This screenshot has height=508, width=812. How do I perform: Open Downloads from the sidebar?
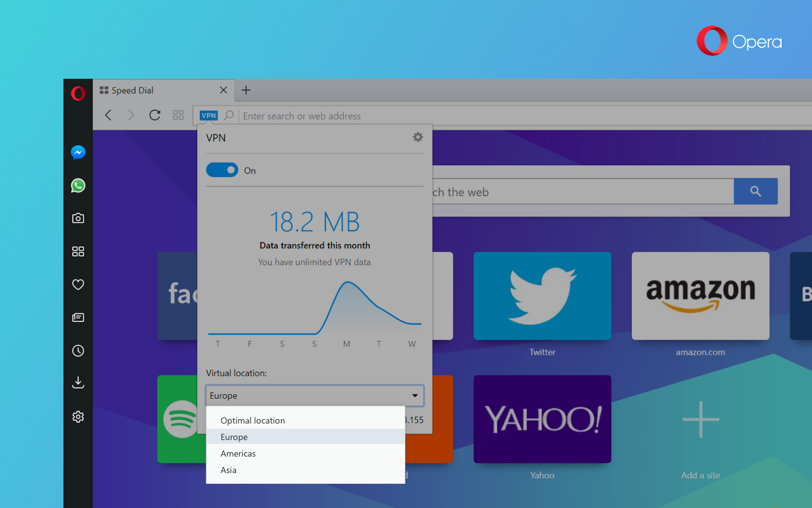(x=77, y=382)
